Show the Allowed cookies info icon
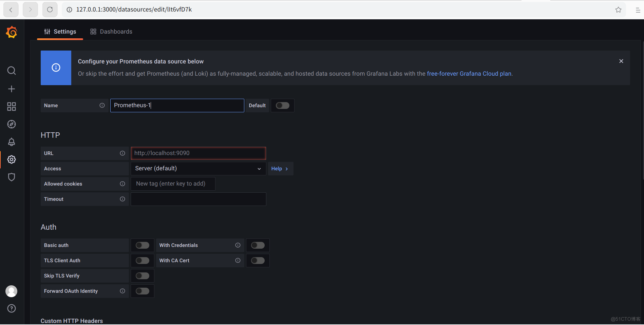The image size is (644, 325). [x=122, y=184]
